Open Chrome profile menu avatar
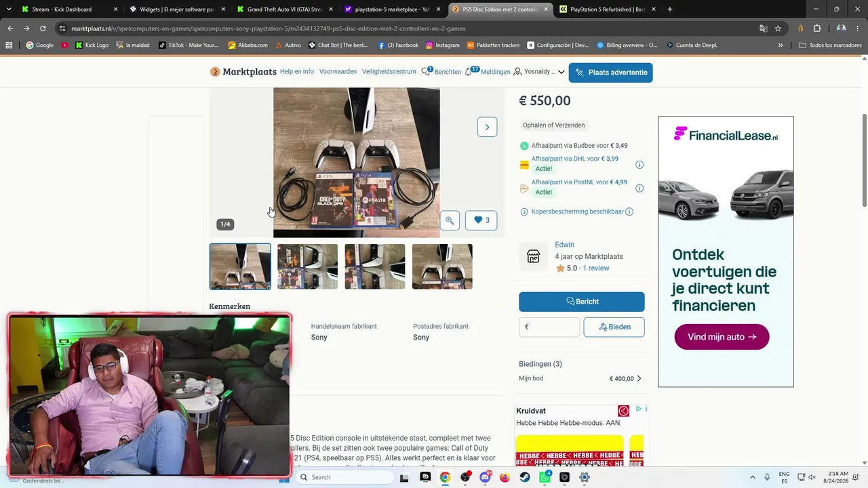 (841, 28)
